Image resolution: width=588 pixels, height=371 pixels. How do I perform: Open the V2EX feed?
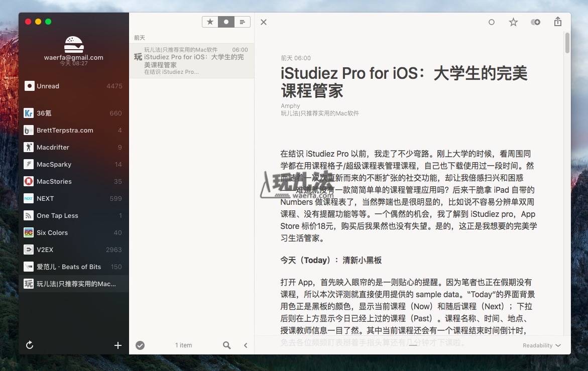pos(74,250)
